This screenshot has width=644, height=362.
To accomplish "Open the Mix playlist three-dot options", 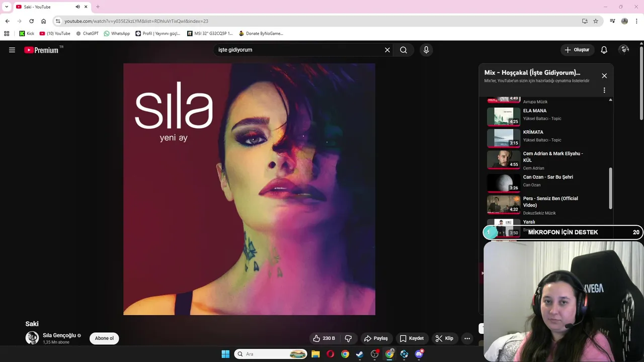I will 604,90.
